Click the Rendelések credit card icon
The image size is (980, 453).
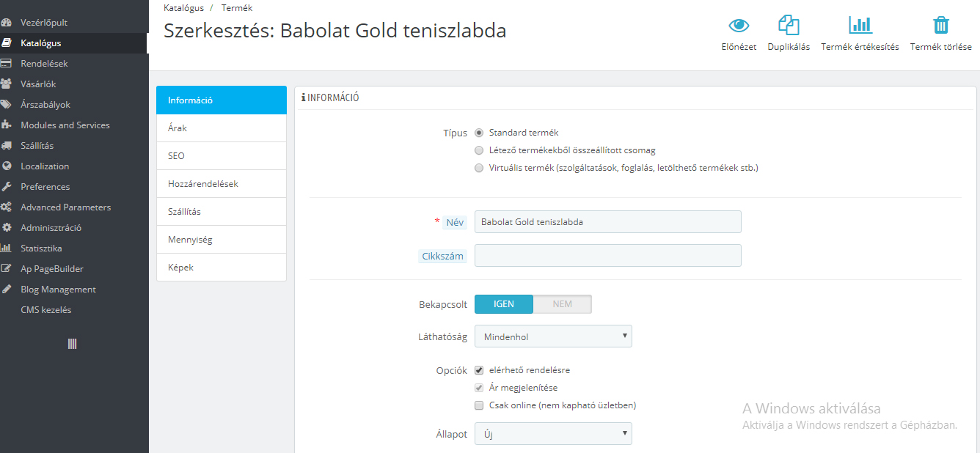tap(7, 64)
